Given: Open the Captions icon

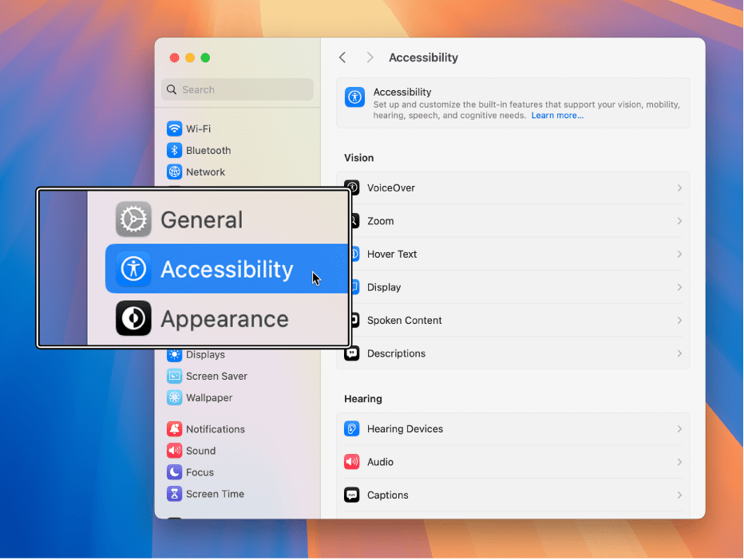Looking at the screenshot, I should click(x=351, y=495).
